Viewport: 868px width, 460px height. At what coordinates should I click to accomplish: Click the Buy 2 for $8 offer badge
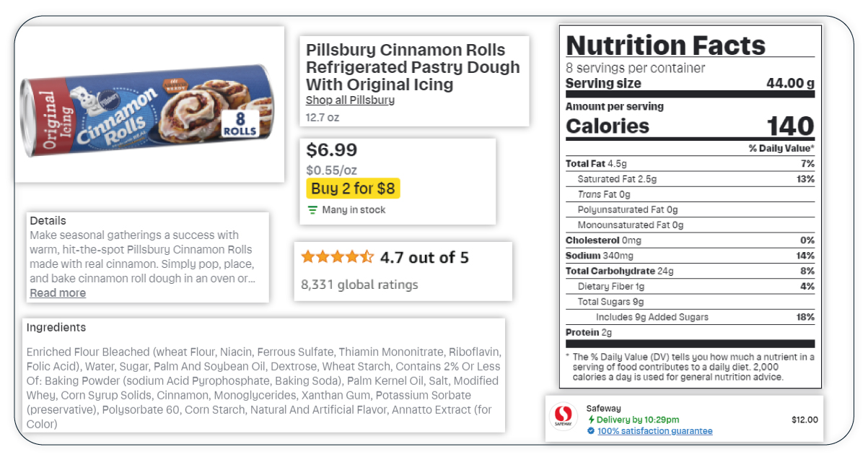pyautogui.click(x=353, y=188)
